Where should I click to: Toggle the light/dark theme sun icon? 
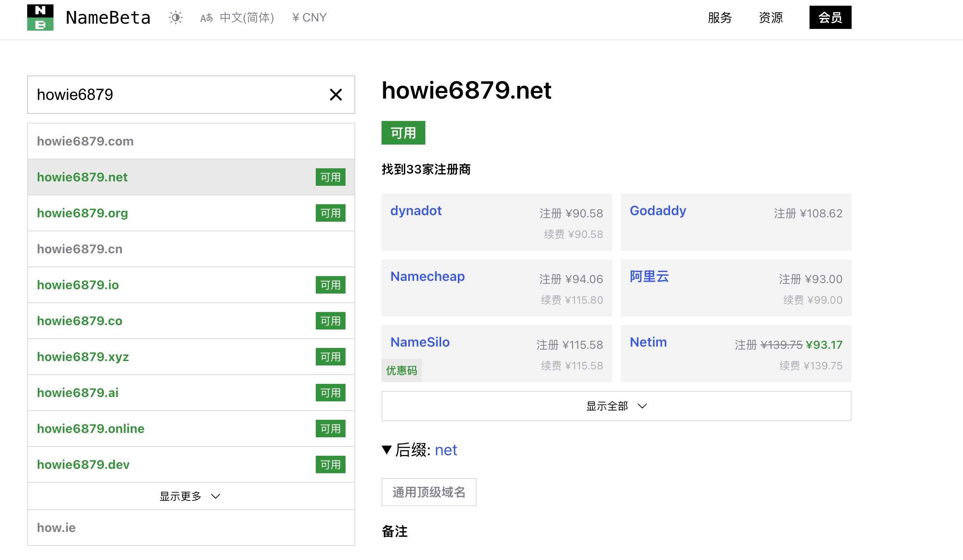point(176,18)
